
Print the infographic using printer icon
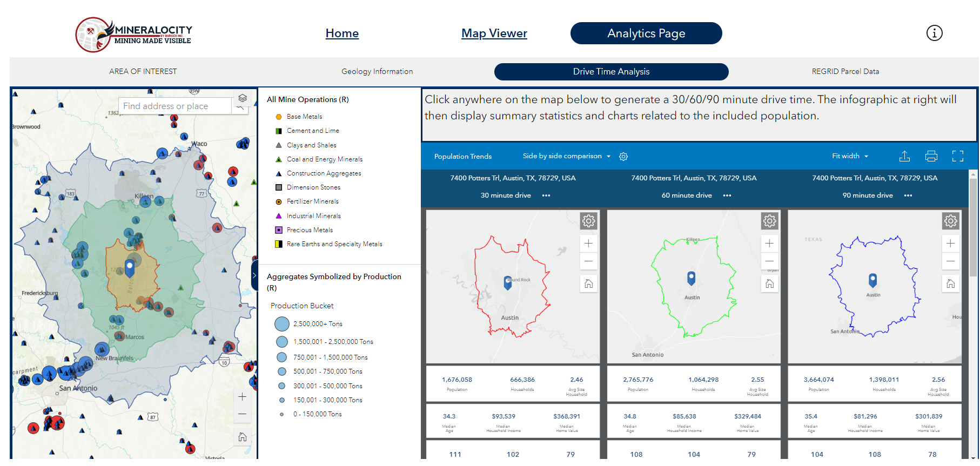931,156
